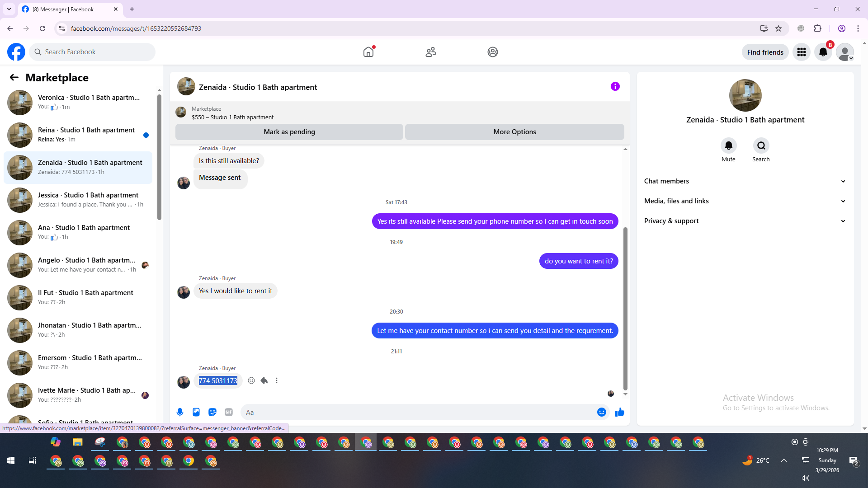React to the 774 5031173 message
The width and height of the screenshot is (868, 488).
pyautogui.click(x=251, y=380)
